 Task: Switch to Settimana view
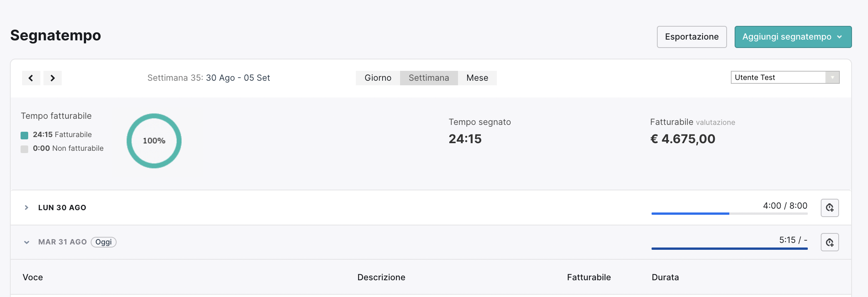tap(429, 78)
